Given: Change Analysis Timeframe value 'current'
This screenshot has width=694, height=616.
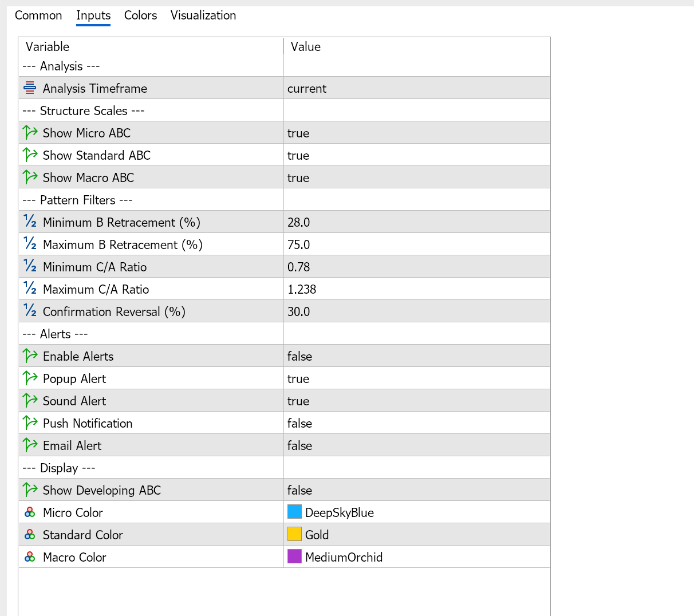Looking at the screenshot, I should point(417,88).
